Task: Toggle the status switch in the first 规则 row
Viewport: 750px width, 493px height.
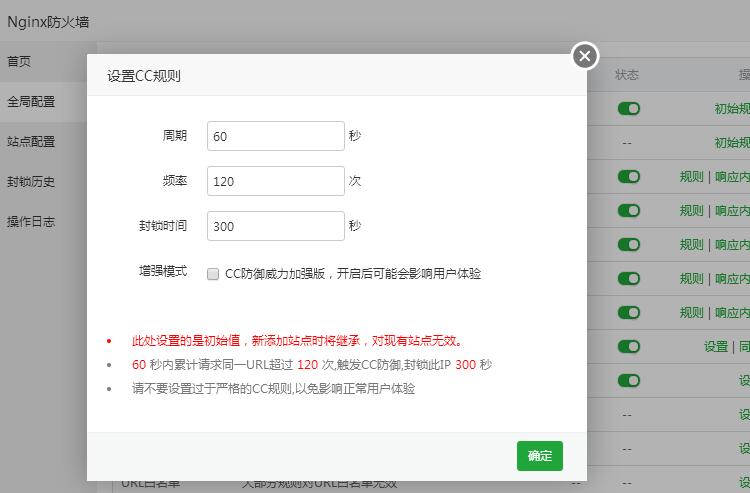Action: point(629,176)
